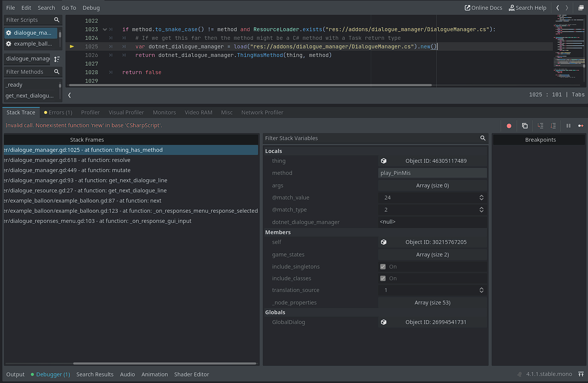Select the stack frame at dialogue_manager.gd:618
The width and height of the screenshot is (588, 383).
78,160
